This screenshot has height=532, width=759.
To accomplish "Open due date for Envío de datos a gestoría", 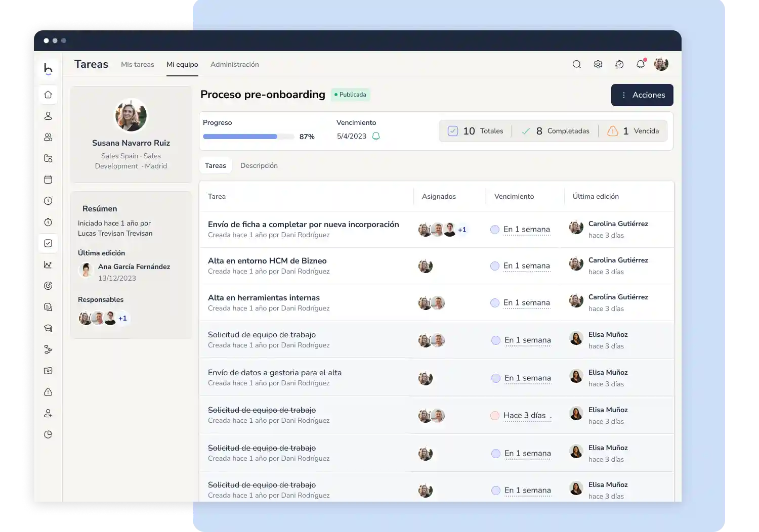I will [x=528, y=378].
